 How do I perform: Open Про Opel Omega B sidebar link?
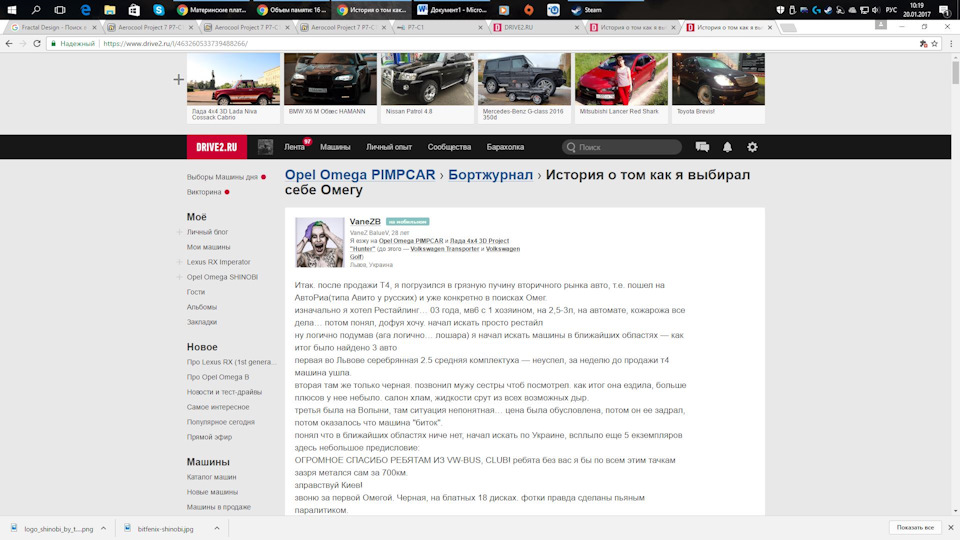point(218,377)
